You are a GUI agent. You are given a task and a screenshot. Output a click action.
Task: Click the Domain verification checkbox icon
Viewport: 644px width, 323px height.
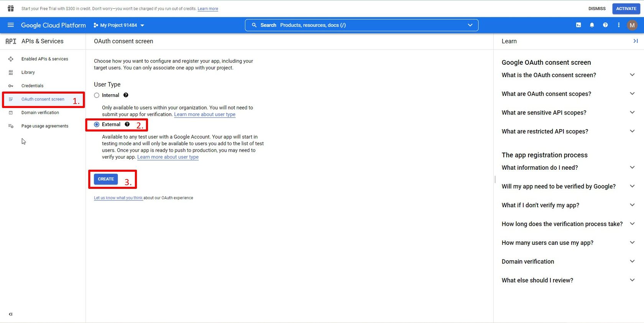click(x=11, y=113)
